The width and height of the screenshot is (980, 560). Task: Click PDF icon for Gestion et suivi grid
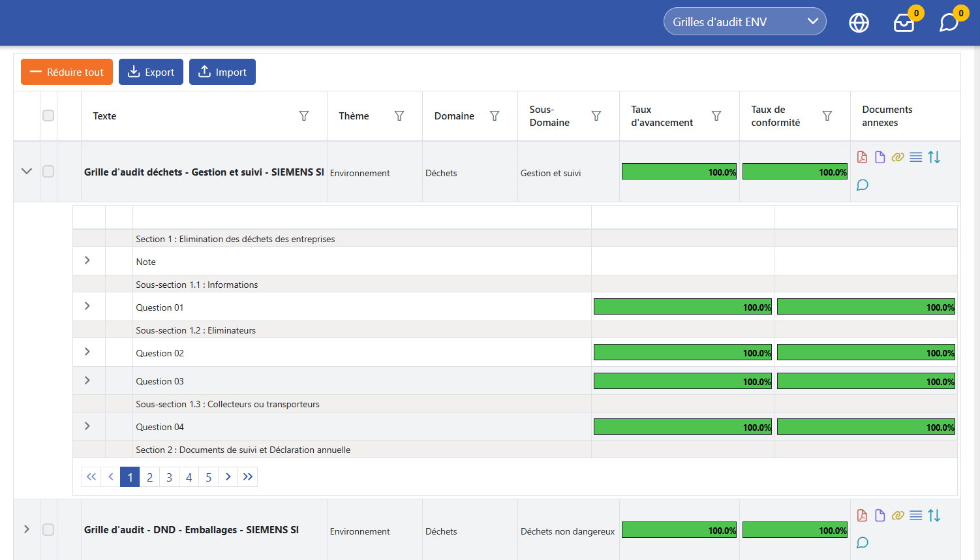click(862, 157)
